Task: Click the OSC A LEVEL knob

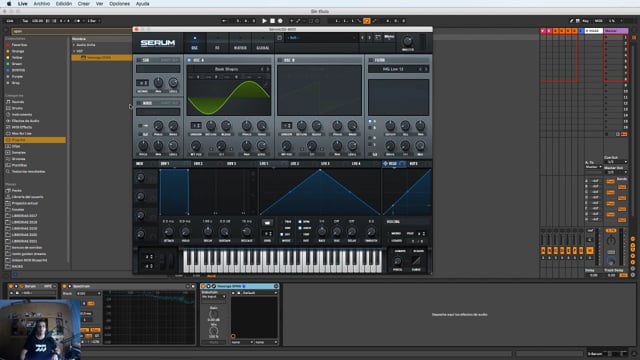Action: [x=262, y=146]
